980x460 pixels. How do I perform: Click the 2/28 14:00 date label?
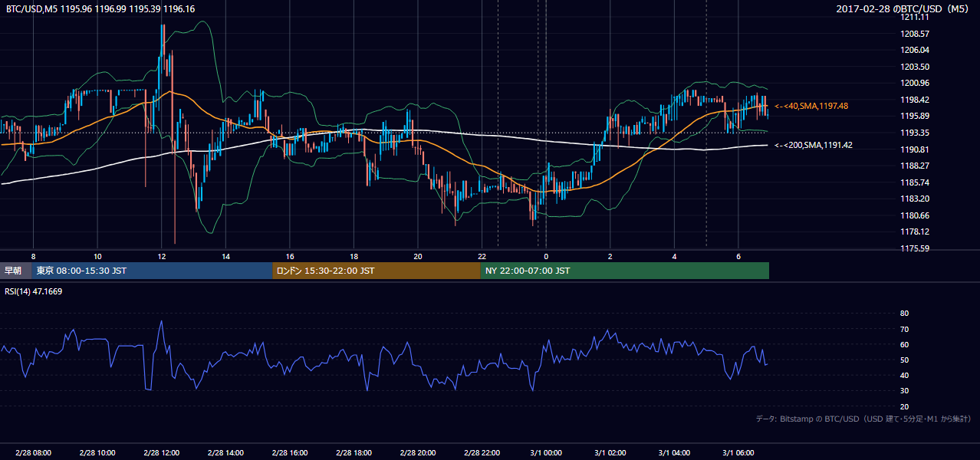225,453
